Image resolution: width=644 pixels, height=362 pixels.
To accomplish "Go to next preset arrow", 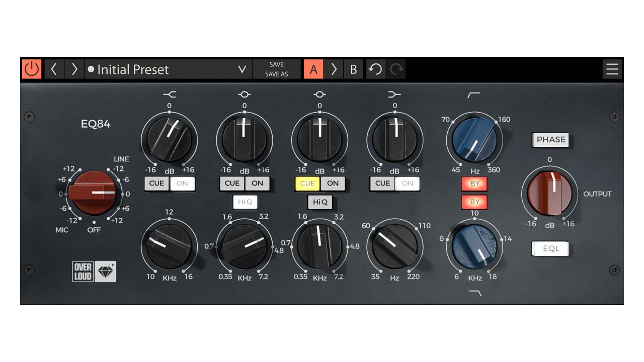I will point(74,69).
